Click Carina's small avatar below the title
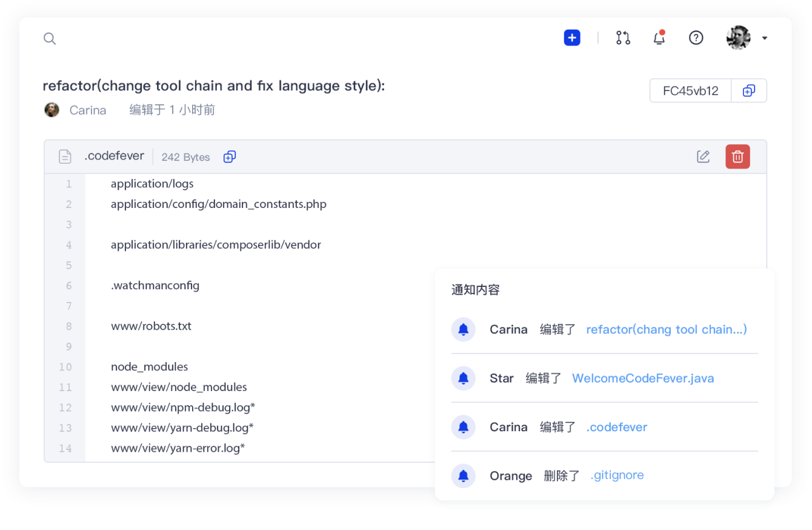812x530 pixels. tap(52, 110)
